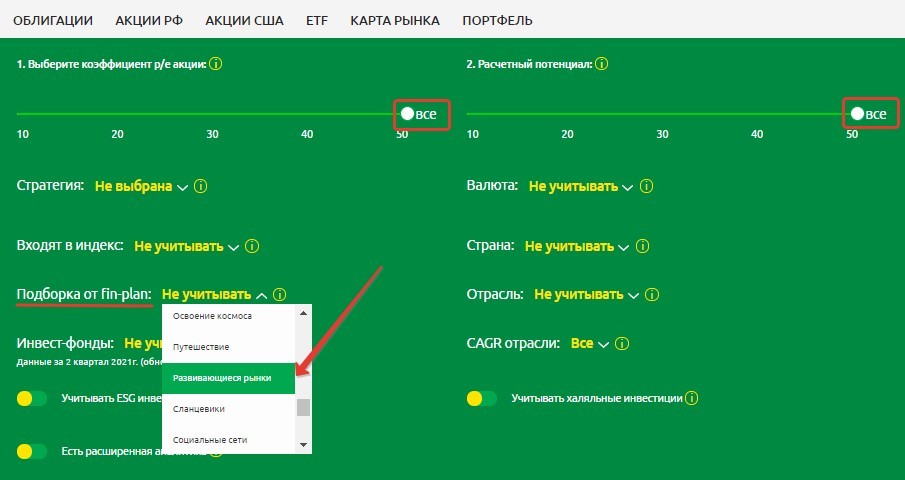905x480 pixels.
Task: Click info icon next to p/e coefficient label
Action: [216, 64]
